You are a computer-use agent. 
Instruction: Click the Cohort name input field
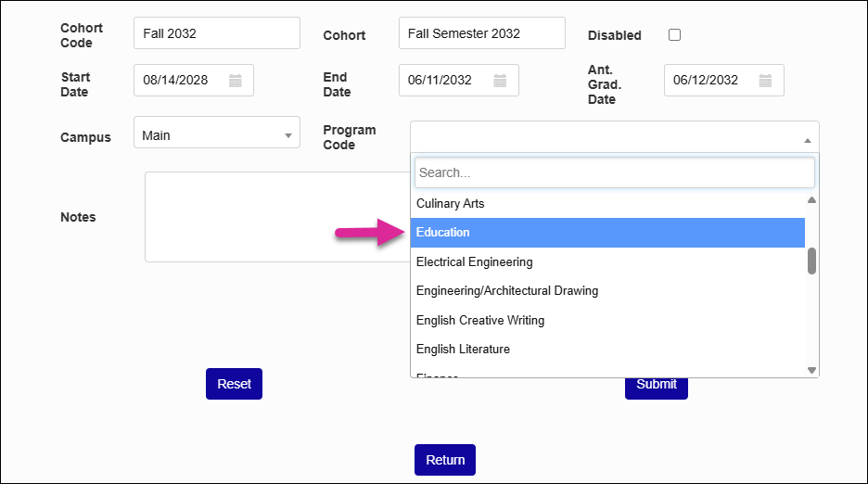point(482,33)
